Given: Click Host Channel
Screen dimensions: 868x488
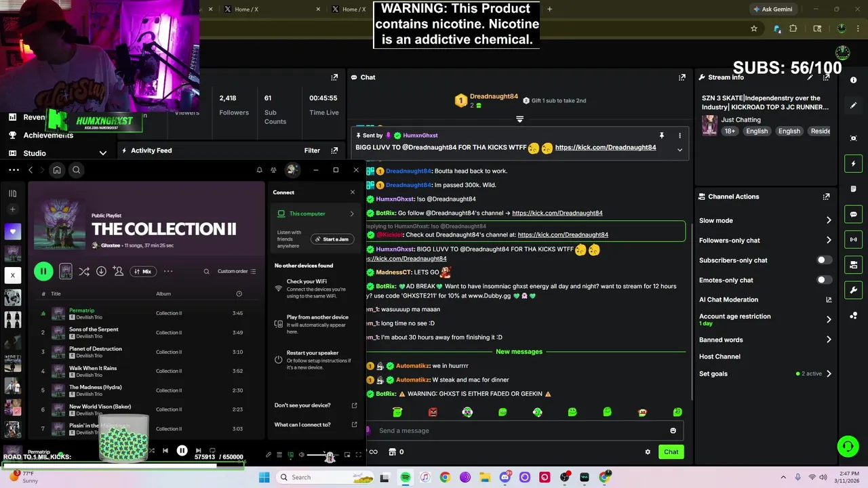Looking at the screenshot, I should tap(719, 357).
